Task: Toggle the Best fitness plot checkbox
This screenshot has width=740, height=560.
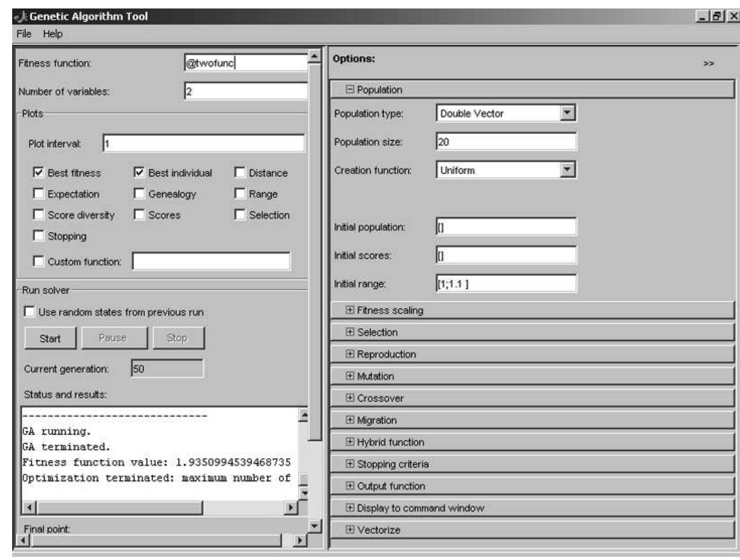Action: pos(39,173)
